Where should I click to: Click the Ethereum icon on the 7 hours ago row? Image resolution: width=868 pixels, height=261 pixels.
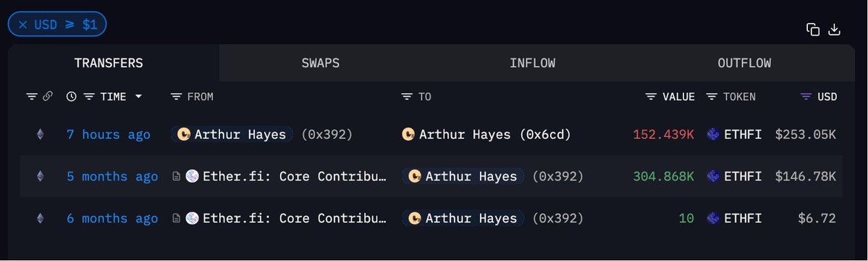click(40, 134)
